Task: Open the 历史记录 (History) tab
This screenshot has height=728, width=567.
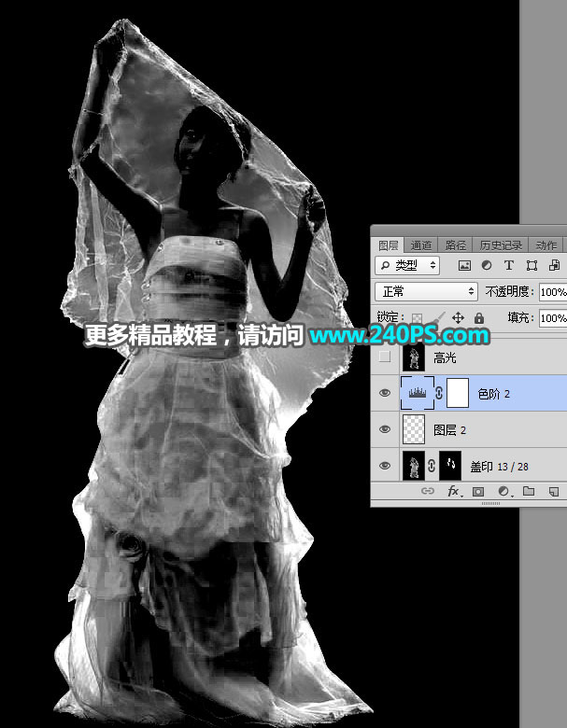Action: point(501,245)
